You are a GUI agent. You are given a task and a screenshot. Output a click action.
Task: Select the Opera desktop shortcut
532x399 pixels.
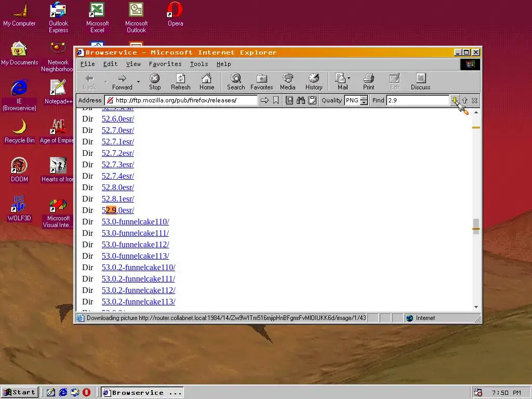click(x=176, y=15)
